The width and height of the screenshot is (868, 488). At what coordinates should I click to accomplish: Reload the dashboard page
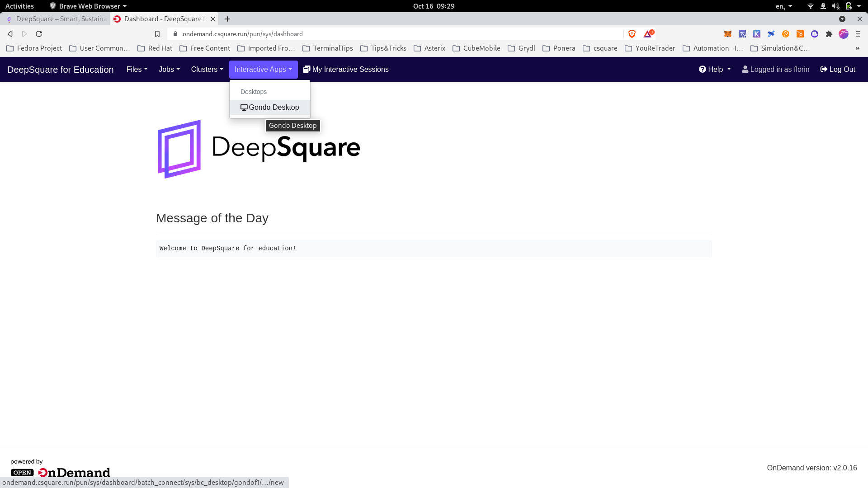coord(39,34)
